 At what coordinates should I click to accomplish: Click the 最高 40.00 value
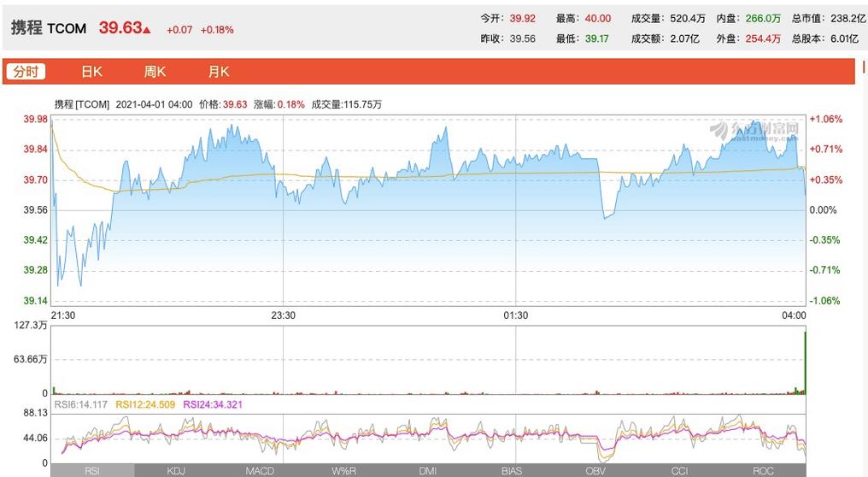(598, 18)
